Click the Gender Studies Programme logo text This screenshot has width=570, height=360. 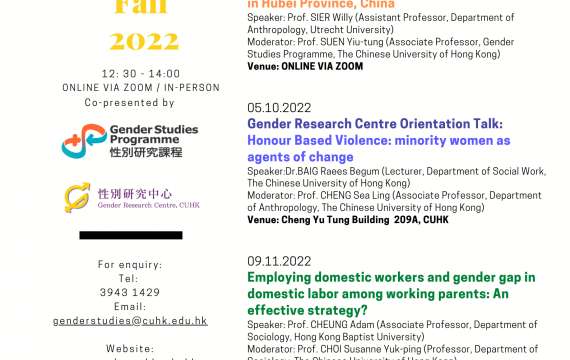(154, 141)
